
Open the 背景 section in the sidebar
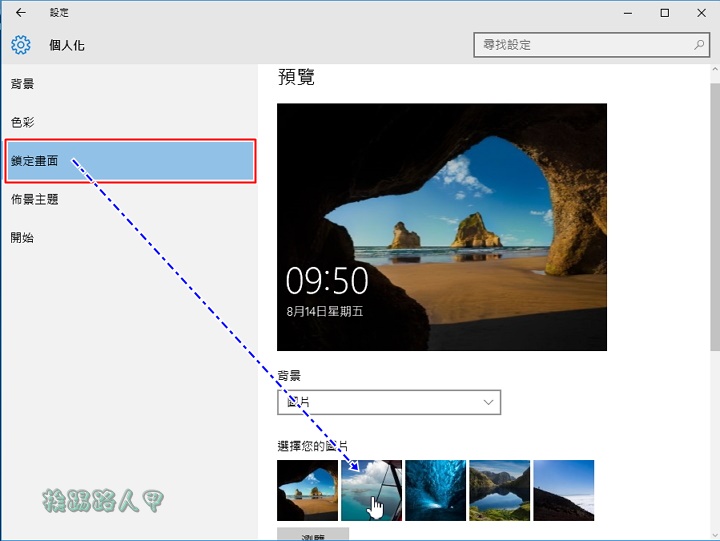pyautogui.click(x=23, y=83)
